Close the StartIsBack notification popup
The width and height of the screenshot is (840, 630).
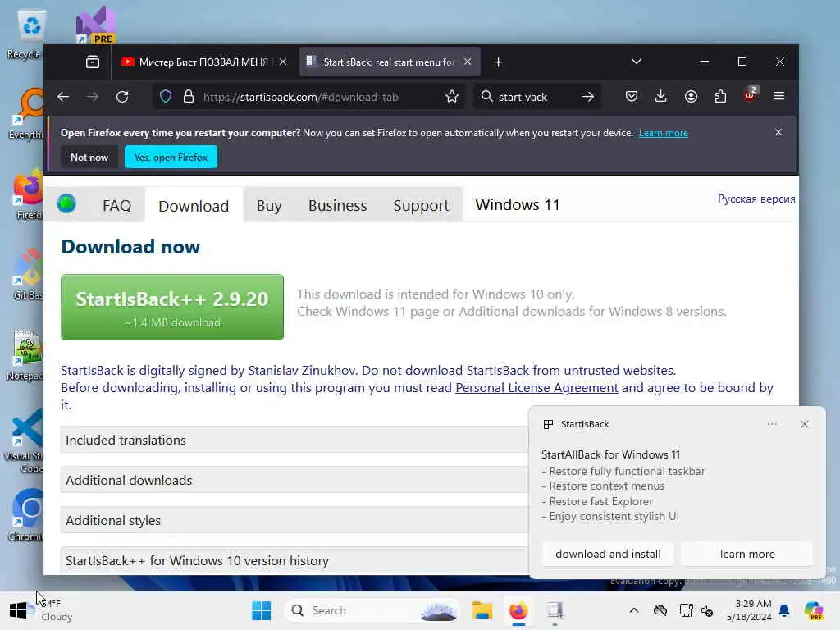[x=804, y=424]
